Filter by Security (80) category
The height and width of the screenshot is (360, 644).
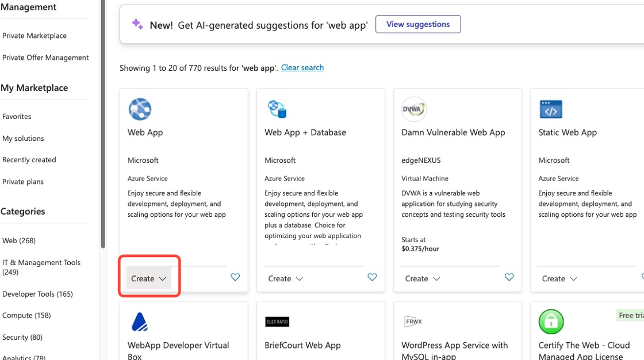pos(22,338)
